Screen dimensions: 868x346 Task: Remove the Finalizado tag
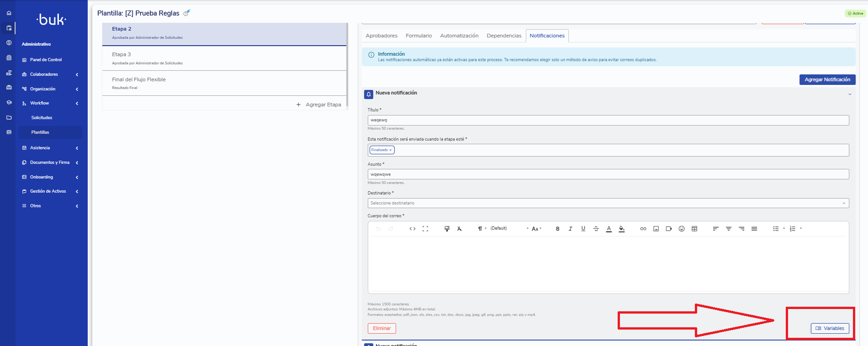pos(390,150)
